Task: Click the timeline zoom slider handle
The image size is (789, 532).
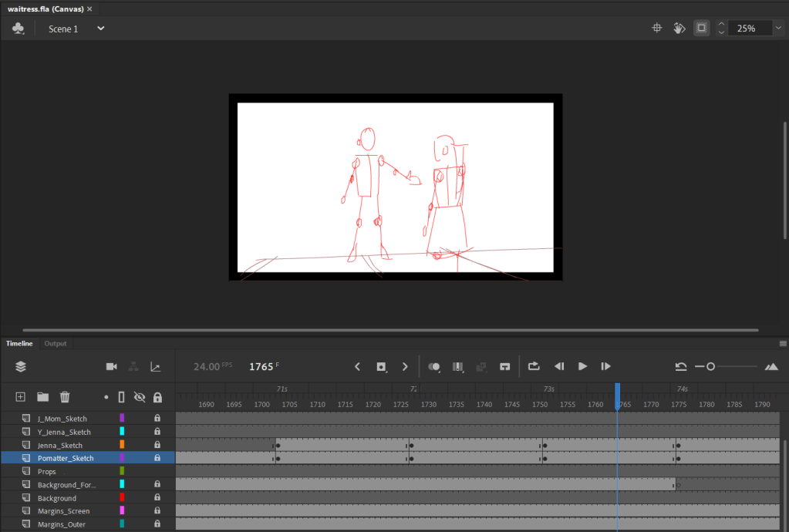Action: tap(710, 366)
